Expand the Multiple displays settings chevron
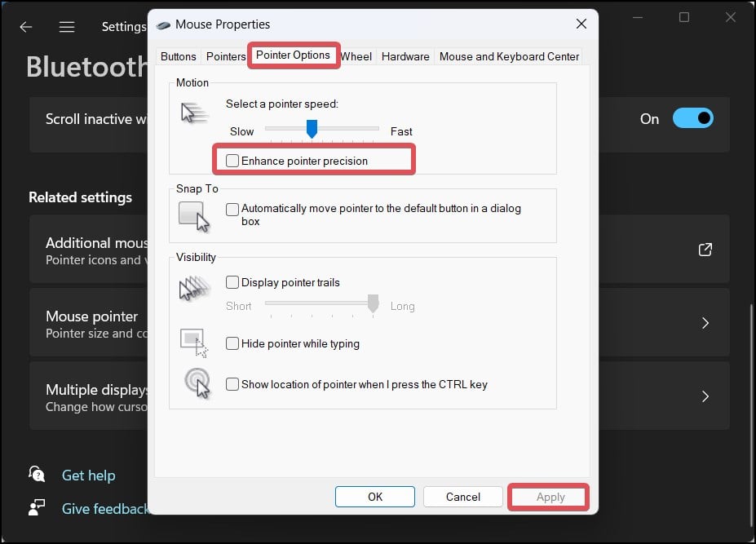Viewport: 756px width, 544px height. (x=705, y=396)
